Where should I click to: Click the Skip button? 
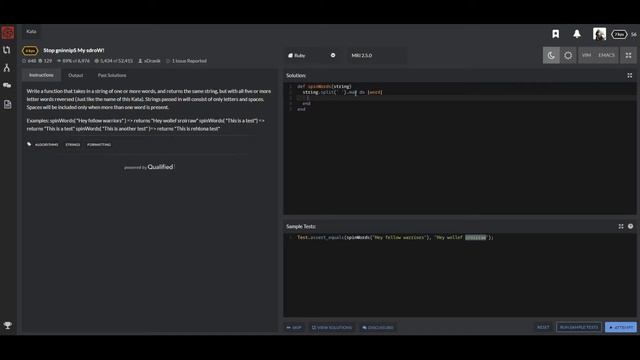pyautogui.click(x=294, y=327)
